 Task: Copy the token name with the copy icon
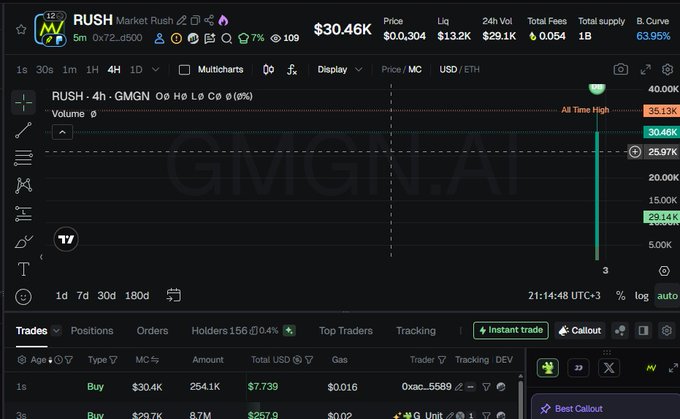196,20
